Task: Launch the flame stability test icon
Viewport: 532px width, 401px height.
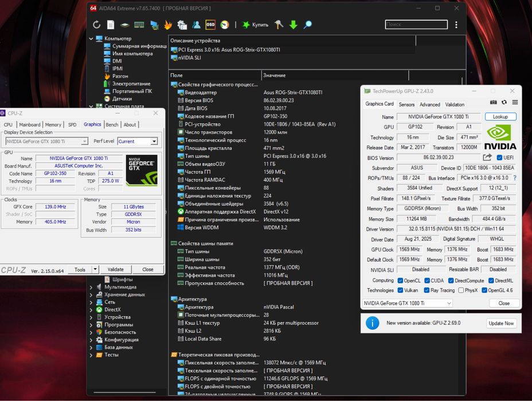Action: pos(168,25)
